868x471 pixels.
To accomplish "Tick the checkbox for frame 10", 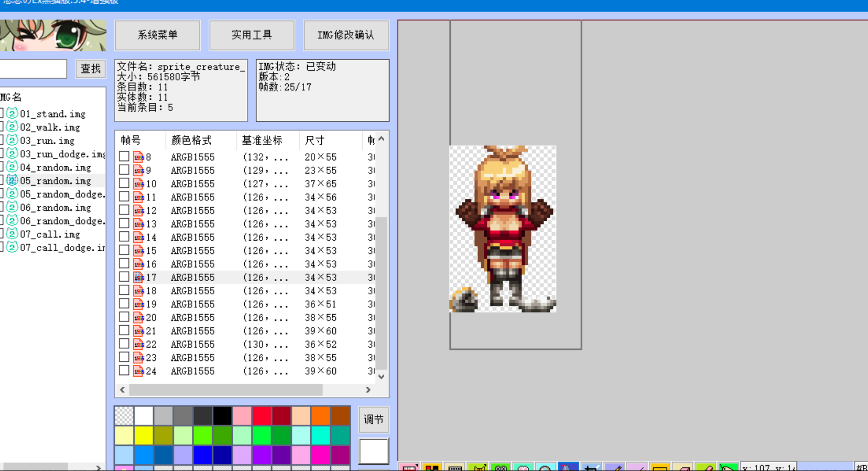I will click(124, 183).
